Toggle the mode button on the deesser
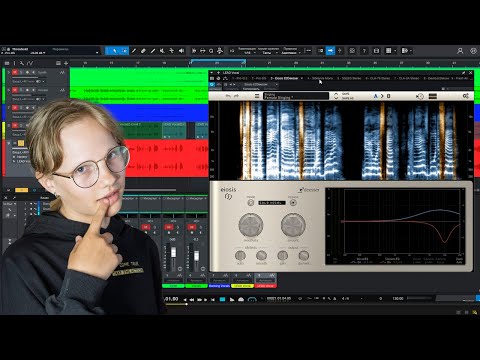Image resolution: width=480 pixels, height=360 pixels. pos(251,203)
